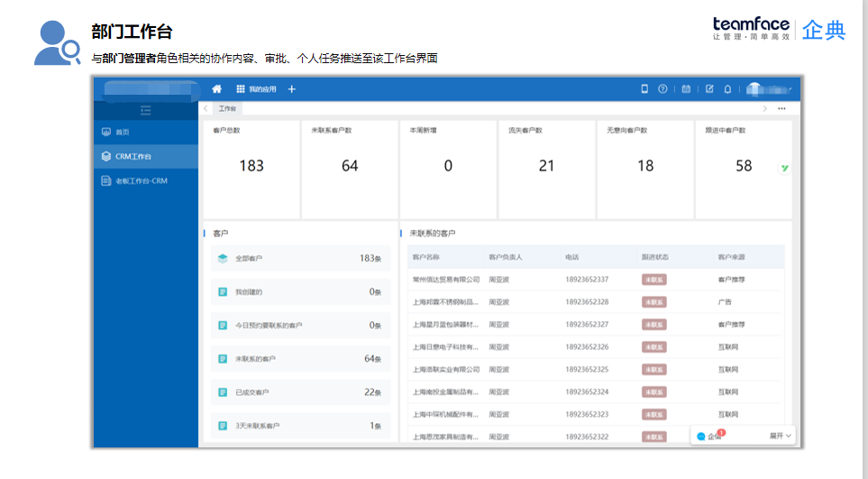Open the 企信 chat widget
868x479 pixels.
(x=710, y=436)
